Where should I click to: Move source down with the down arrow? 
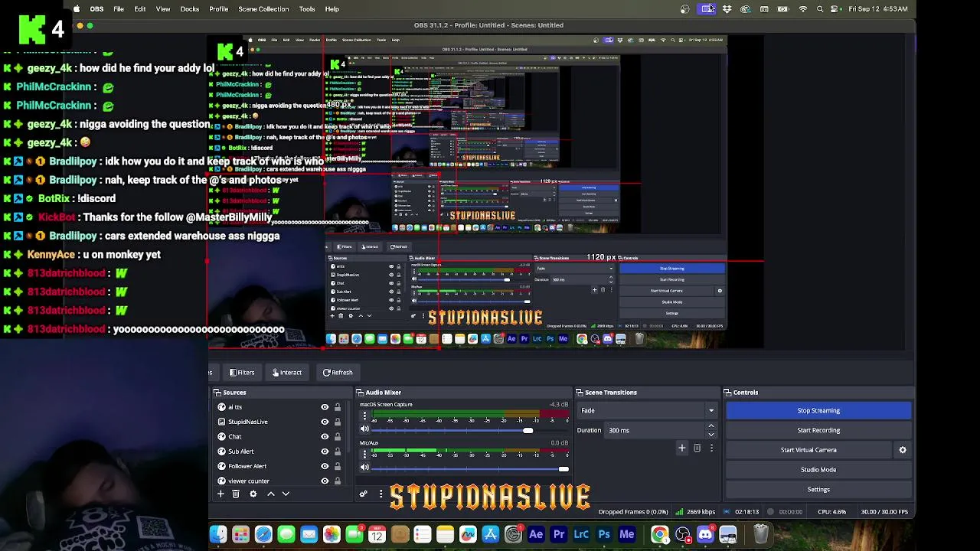tap(286, 494)
